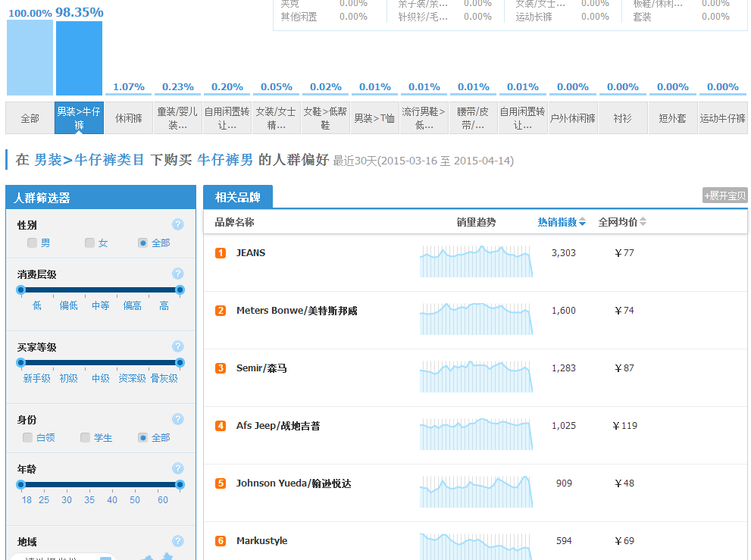Viewport: 751px width, 560px height.
Task: Click the rank 4 badge for Afs Jeep
Action: click(221, 425)
